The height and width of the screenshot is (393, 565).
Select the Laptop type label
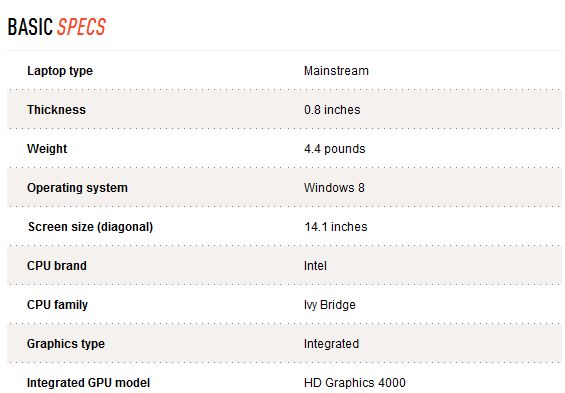pyautogui.click(x=60, y=71)
